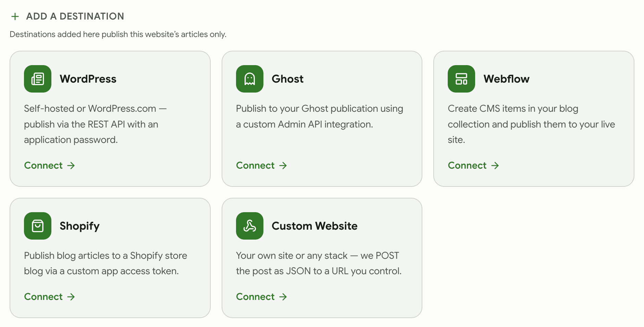The width and height of the screenshot is (644, 327).
Task: Click the WordPress REST API description text
Action: pos(95,124)
